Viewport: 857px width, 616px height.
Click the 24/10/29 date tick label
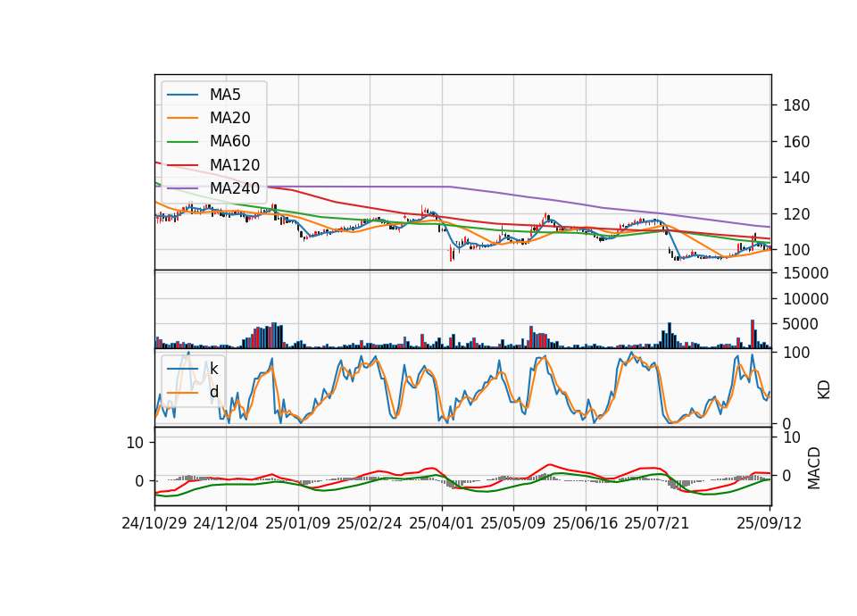click(154, 524)
